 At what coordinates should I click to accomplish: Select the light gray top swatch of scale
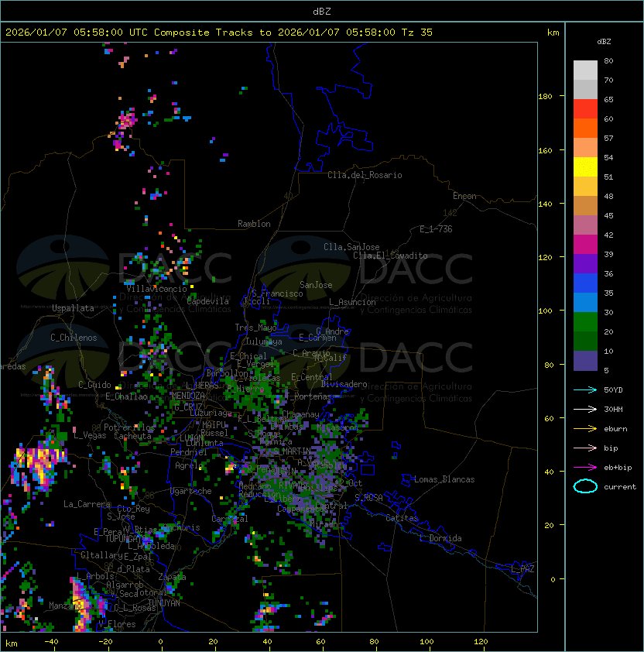point(585,70)
